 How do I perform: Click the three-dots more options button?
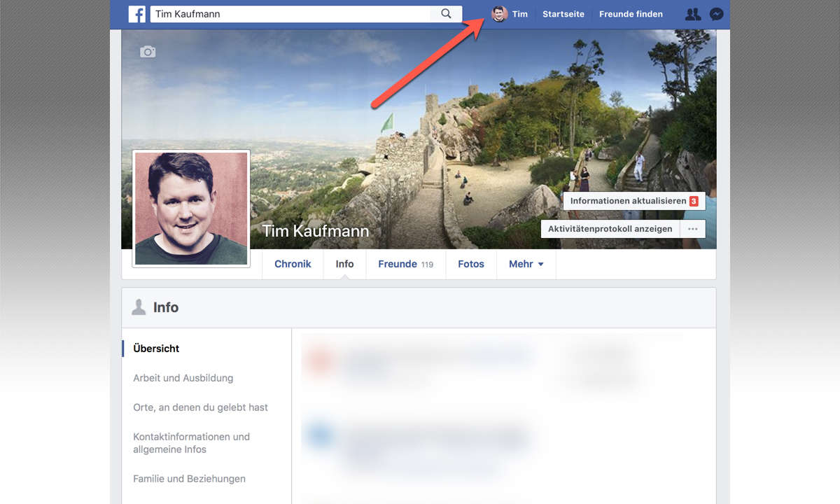click(x=692, y=229)
